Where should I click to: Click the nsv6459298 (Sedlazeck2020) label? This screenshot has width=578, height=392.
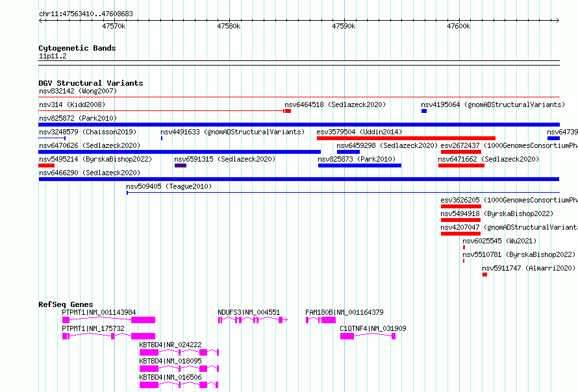[387, 145]
